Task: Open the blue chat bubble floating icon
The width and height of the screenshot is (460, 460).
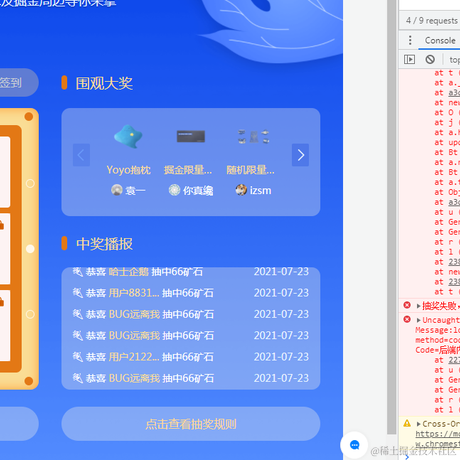Action: click(354, 445)
